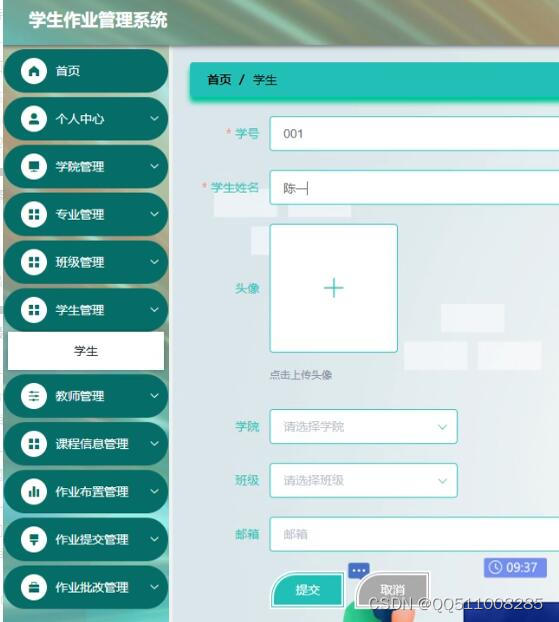
Task: Expand the 教师管理 chevron
Action: coord(154,395)
